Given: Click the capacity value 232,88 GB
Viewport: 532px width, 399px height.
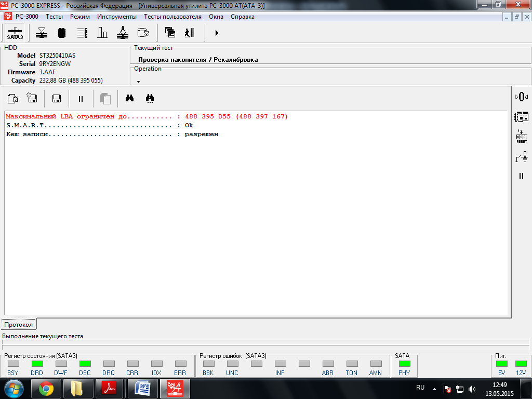Looking at the screenshot, I should tap(71, 81).
